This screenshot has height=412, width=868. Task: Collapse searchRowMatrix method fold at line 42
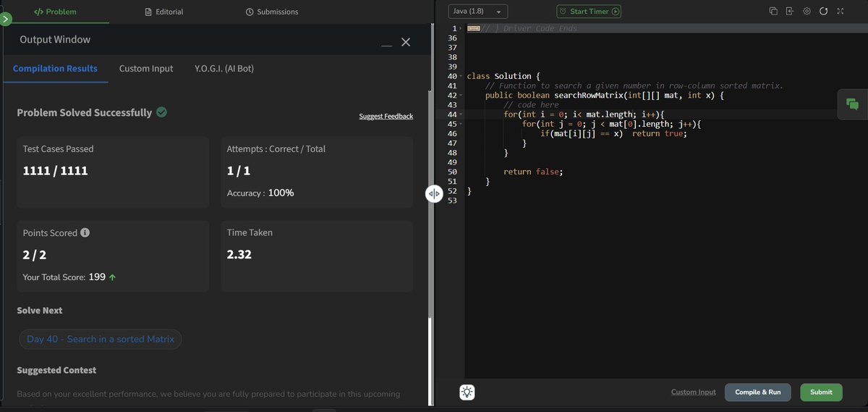point(460,95)
